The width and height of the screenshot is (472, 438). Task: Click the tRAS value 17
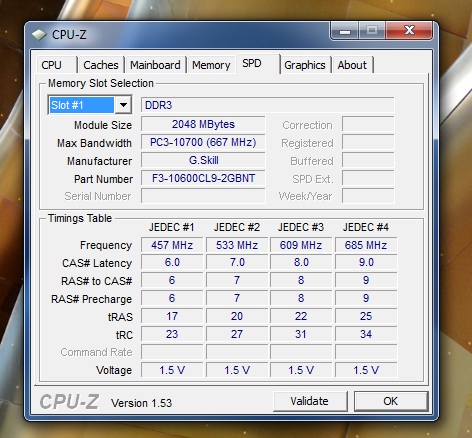172,316
